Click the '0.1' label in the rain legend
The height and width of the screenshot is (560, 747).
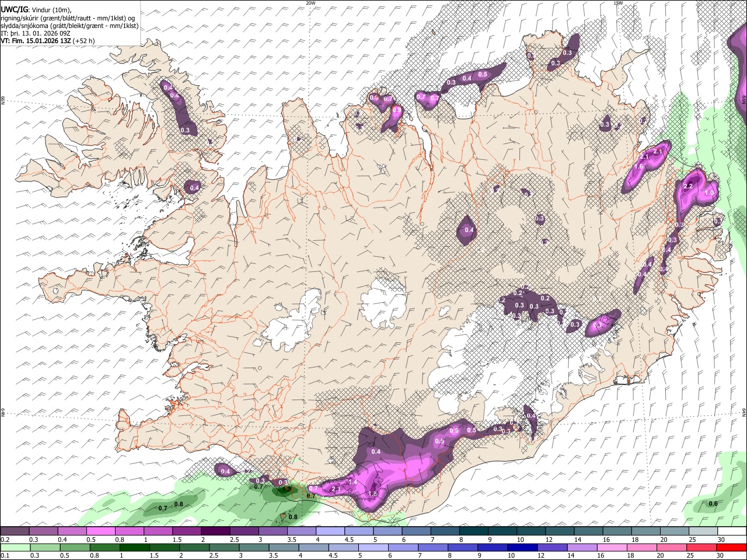click(x=5, y=555)
